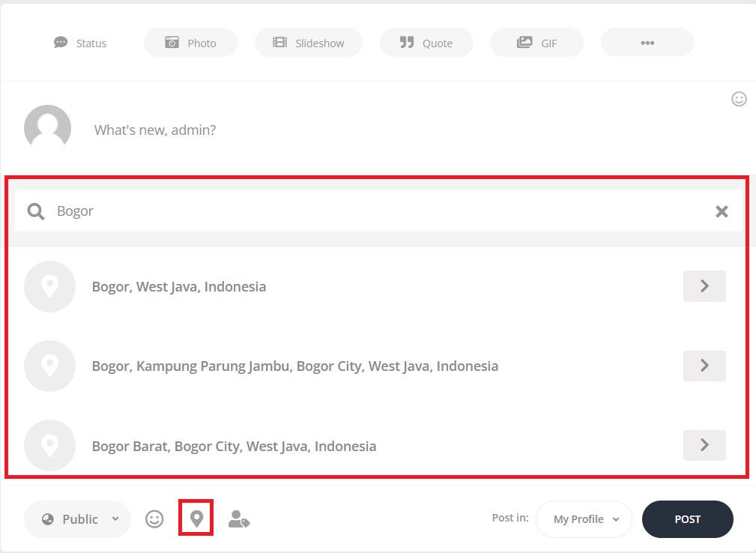
Task: Clear the location search with X
Action: [x=722, y=211]
